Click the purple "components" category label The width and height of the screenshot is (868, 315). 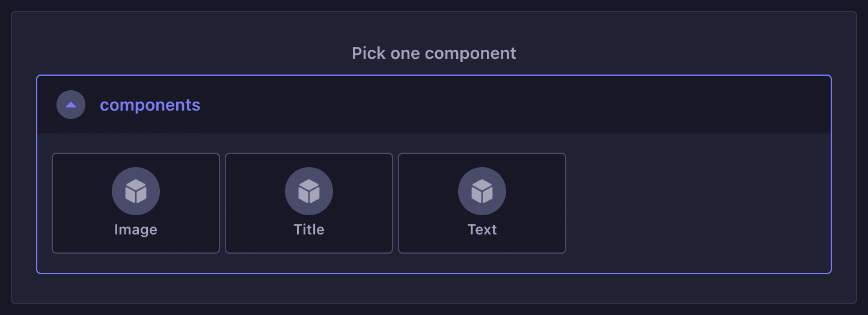pyautogui.click(x=150, y=105)
